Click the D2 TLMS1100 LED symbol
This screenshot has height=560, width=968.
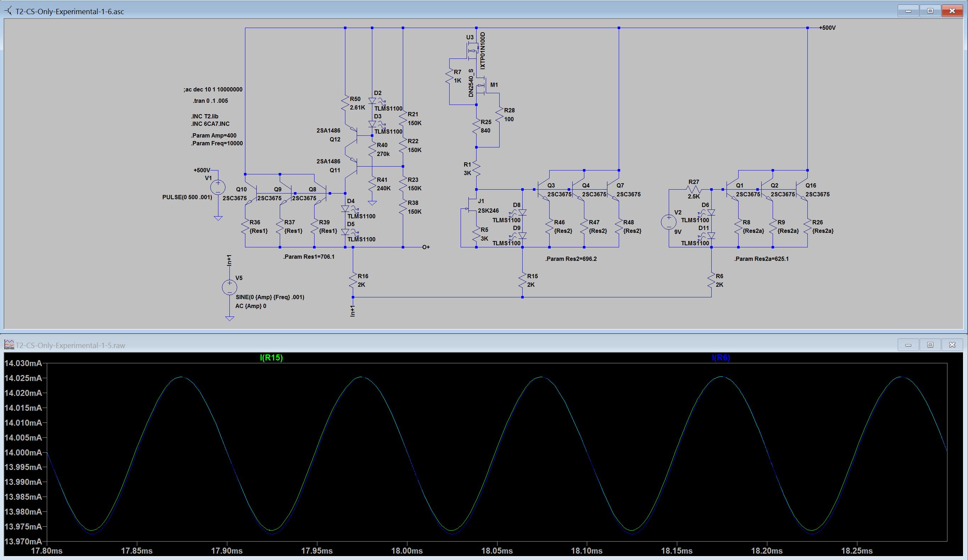[x=372, y=101]
